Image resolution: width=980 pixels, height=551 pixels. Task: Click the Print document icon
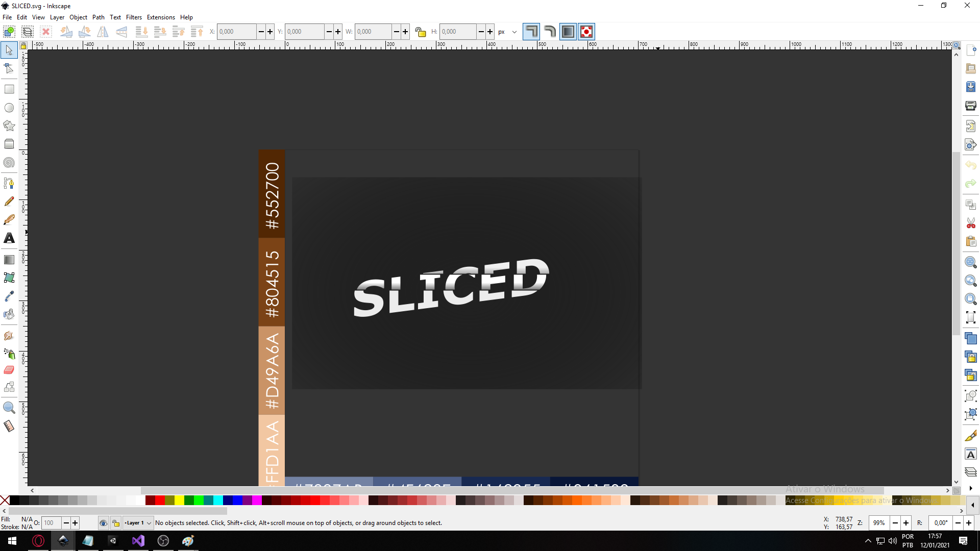click(971, 106)
